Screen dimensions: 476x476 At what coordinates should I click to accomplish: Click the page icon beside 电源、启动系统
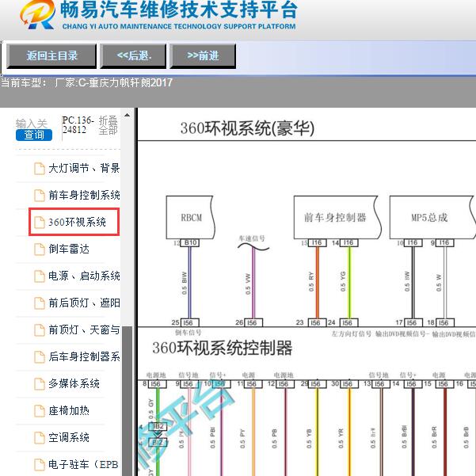[x=39, y=276]
